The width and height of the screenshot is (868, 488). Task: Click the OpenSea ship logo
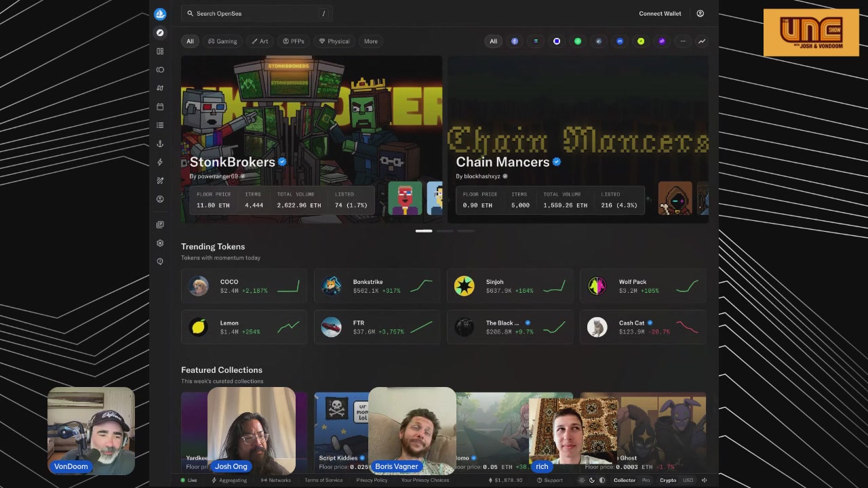(x=160, y=14)
